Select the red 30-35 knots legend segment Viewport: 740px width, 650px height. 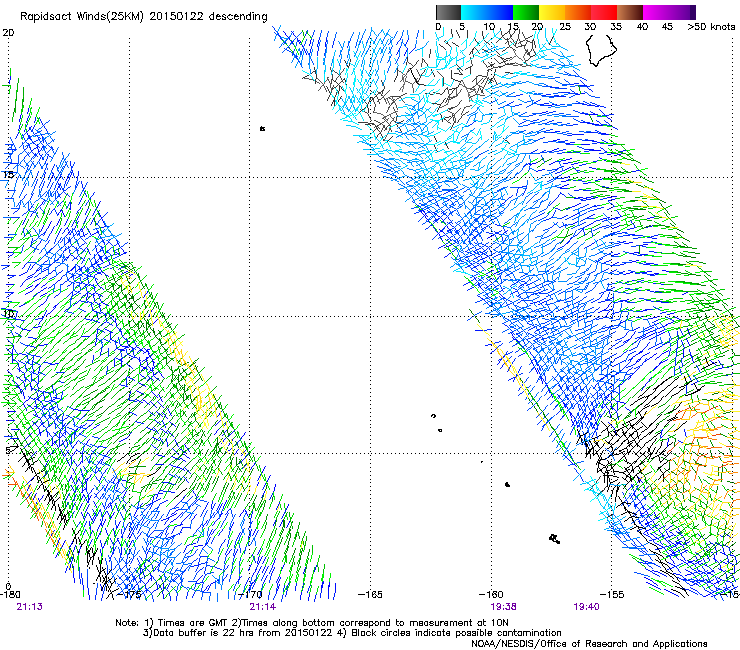(604, 12)
